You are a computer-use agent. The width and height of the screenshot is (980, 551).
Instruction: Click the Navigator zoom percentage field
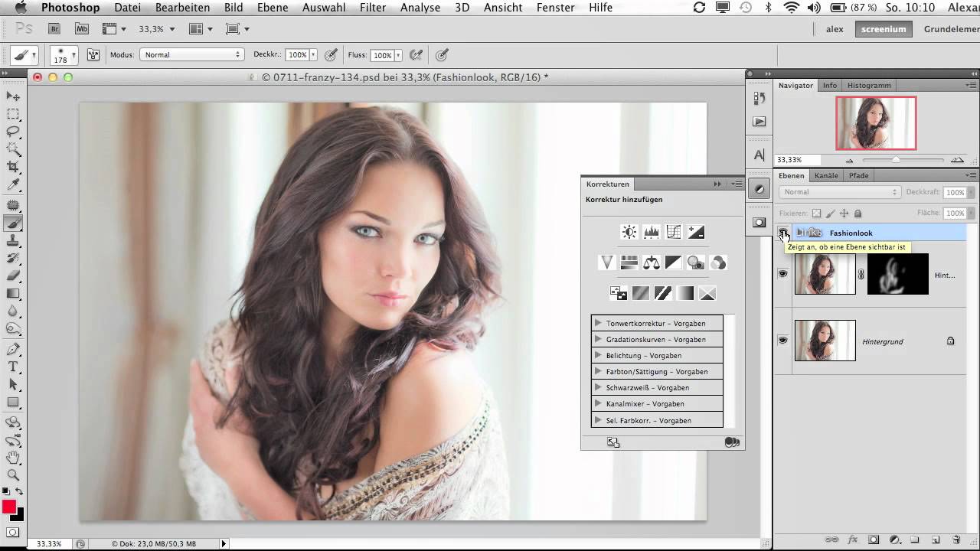796,160
